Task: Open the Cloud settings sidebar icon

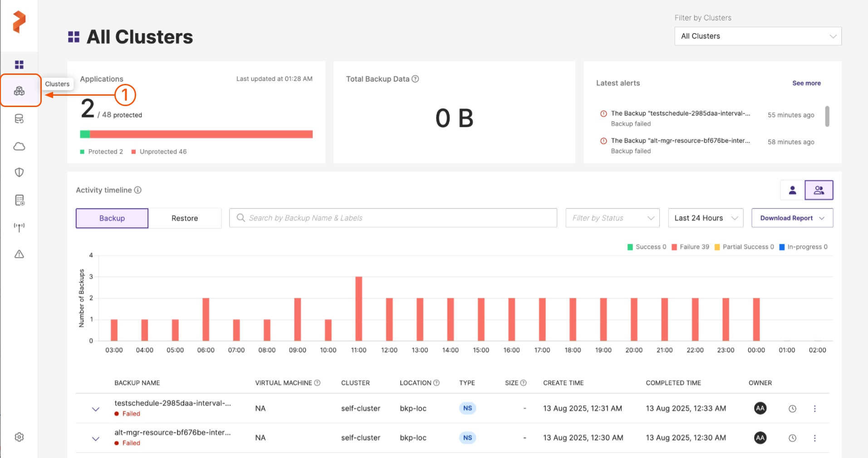Action: (19, 146)
